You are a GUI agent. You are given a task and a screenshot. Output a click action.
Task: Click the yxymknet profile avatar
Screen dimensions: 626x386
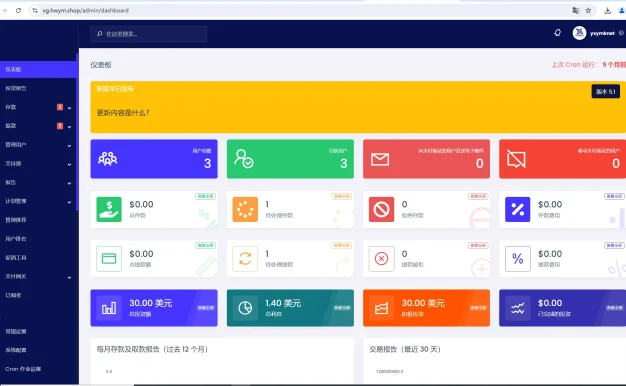(x=579, y=33)
